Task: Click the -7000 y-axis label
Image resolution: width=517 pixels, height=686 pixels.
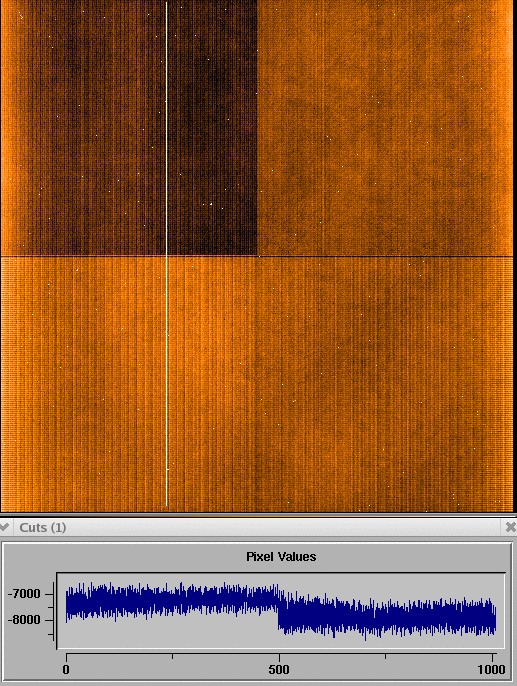Action: tap(24, 594)
